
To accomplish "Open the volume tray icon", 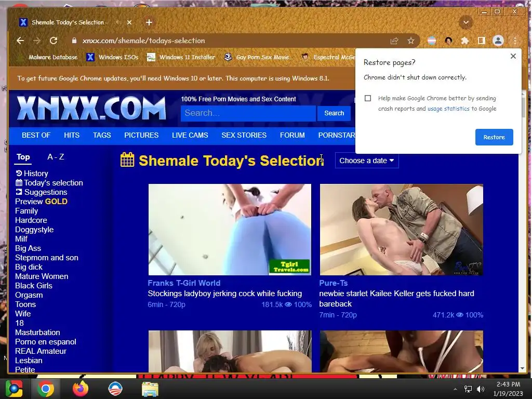I will pyautogui.click(x=481, y=389).
